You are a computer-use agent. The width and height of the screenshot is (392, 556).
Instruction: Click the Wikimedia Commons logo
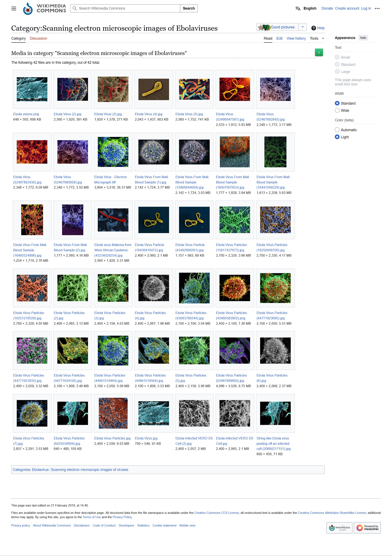pyautogui.click(x=44, y=8)
